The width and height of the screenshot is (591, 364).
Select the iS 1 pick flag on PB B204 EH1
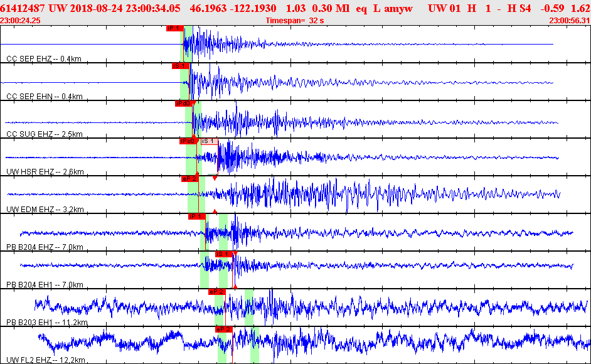pyautogui.click(x=224, y=254)
